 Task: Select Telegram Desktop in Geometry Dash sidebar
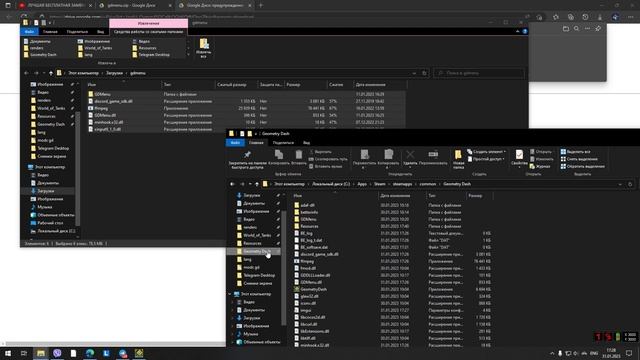[x=255, y=276]
